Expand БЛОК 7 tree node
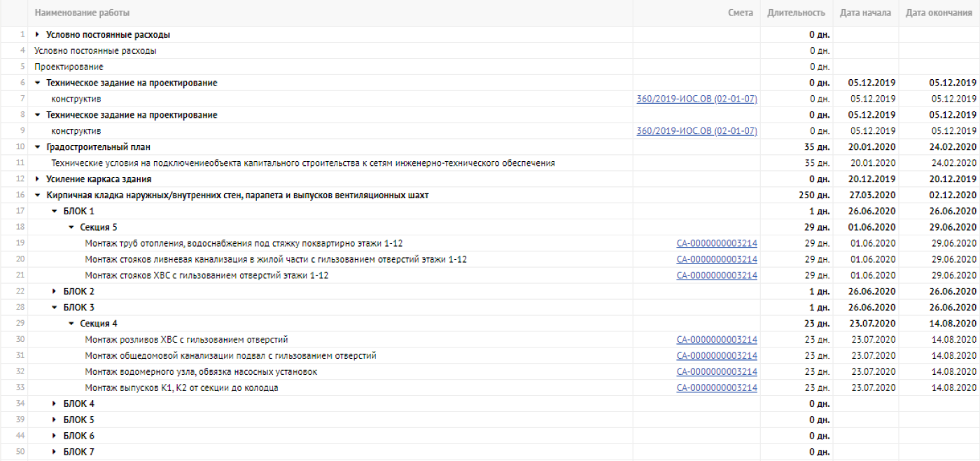 (x=55, y=452)
